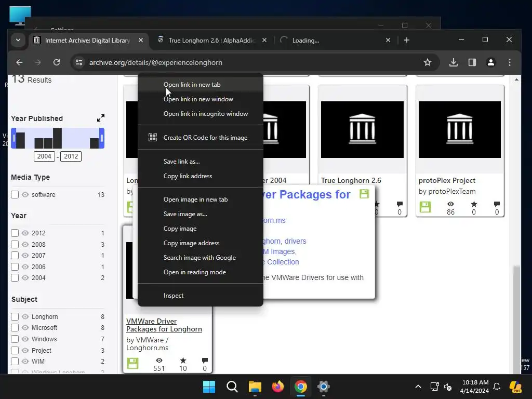Open VMWare Driver Packages for Longhorn link

pyautogui.click(x=164, y=325)
